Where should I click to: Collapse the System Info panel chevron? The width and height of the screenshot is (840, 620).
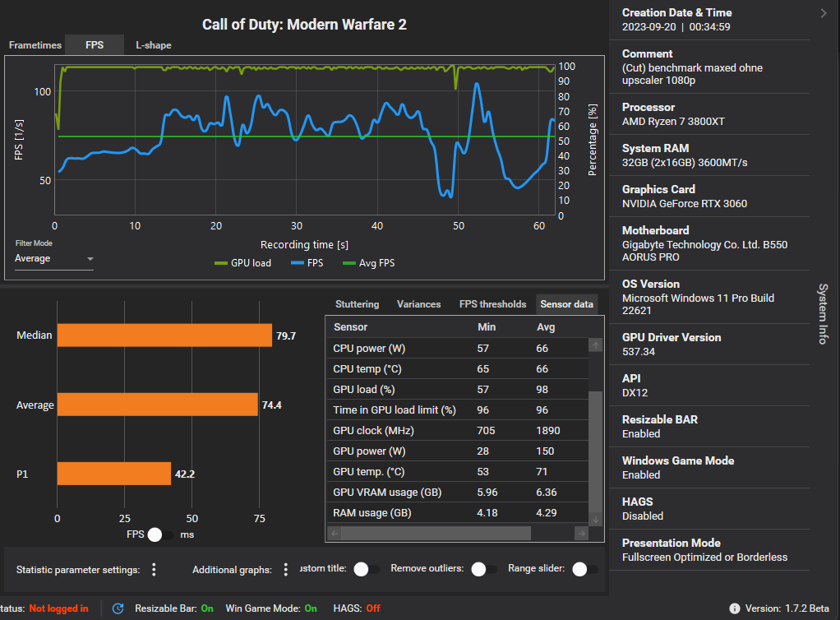(824, 13)
